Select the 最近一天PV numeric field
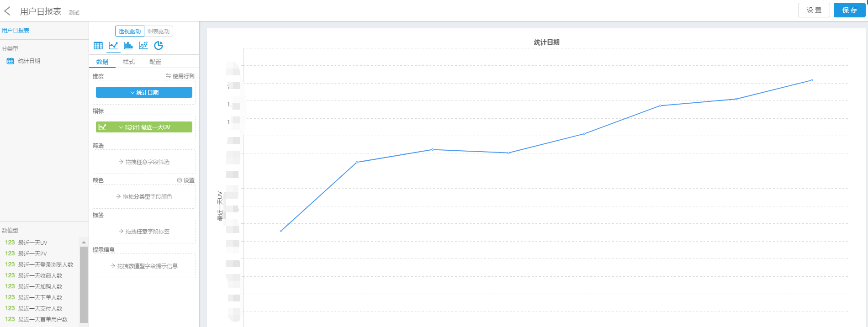Viewport: 868px width, 327px height. 32,253
